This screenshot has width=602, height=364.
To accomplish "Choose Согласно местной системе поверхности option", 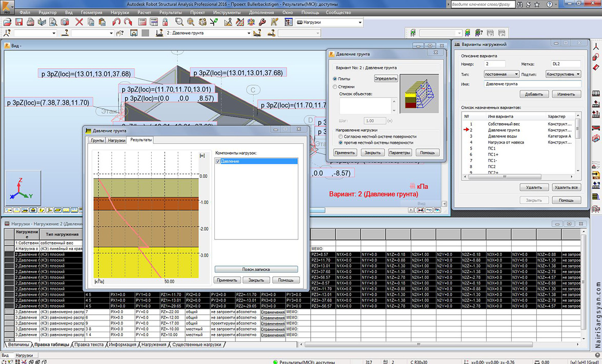I will (x=340, y=136).
